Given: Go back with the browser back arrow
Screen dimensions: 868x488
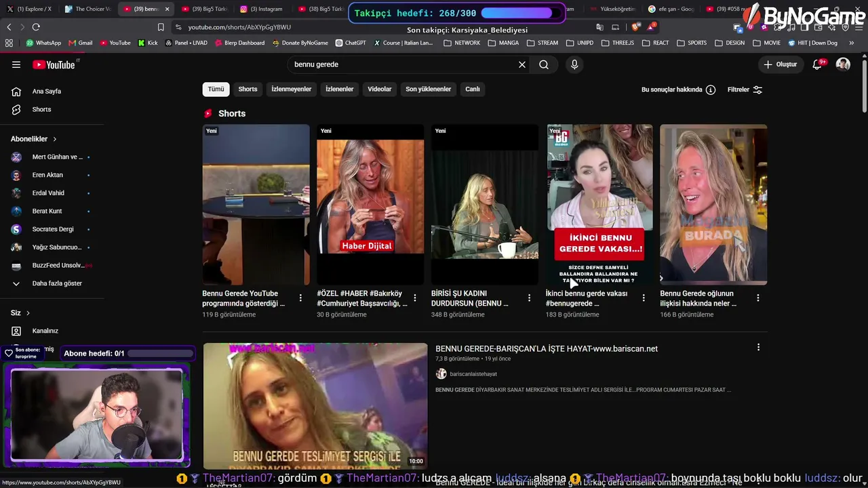Looking at the screenshot, I should point(9,27).
